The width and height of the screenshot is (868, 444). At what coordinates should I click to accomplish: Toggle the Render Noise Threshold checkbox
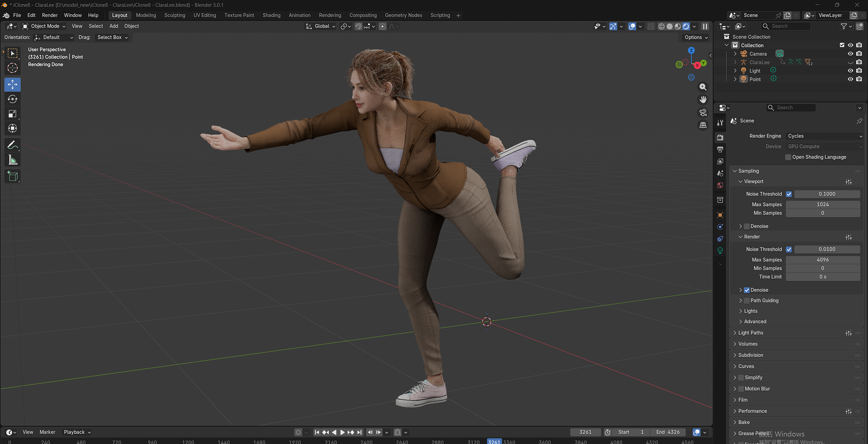789,249
